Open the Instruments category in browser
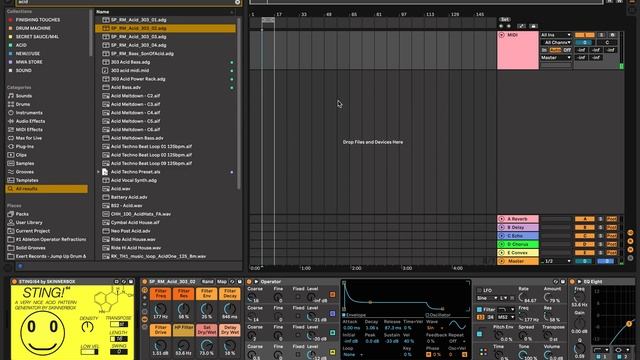This screenshot has width=640, height=360. (x=29, y=113)
